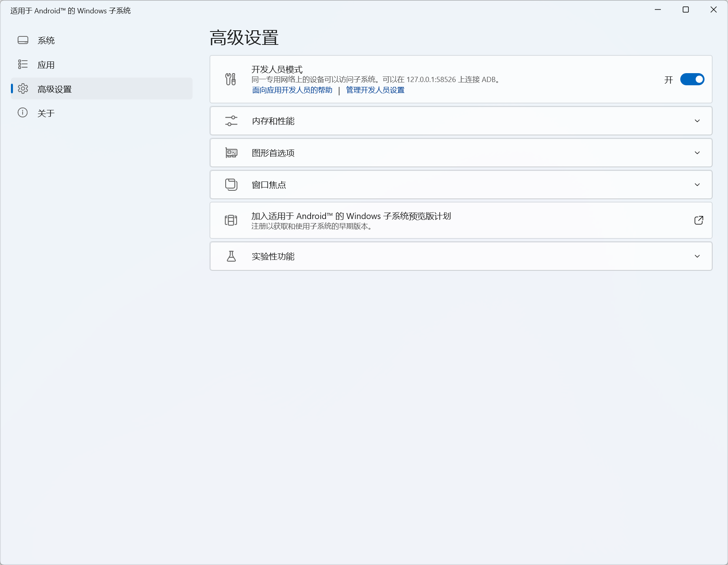Expand the 窗口焦点 chevron
Viewport: 728px width, 565px height.
(x=697, y=185)
